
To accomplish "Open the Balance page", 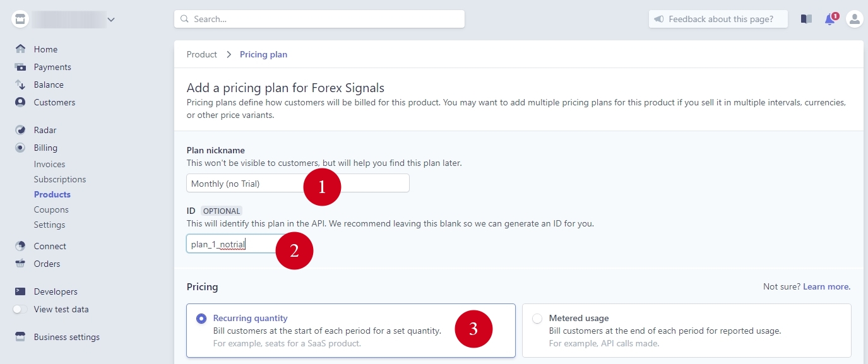I will click(x=48, y=84).
